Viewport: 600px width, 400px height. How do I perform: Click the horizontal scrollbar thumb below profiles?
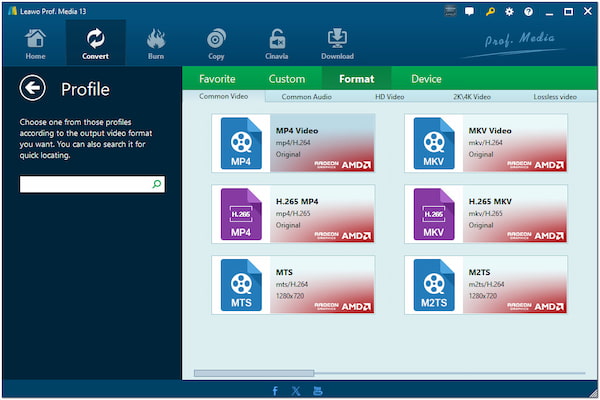pos(254,373)
